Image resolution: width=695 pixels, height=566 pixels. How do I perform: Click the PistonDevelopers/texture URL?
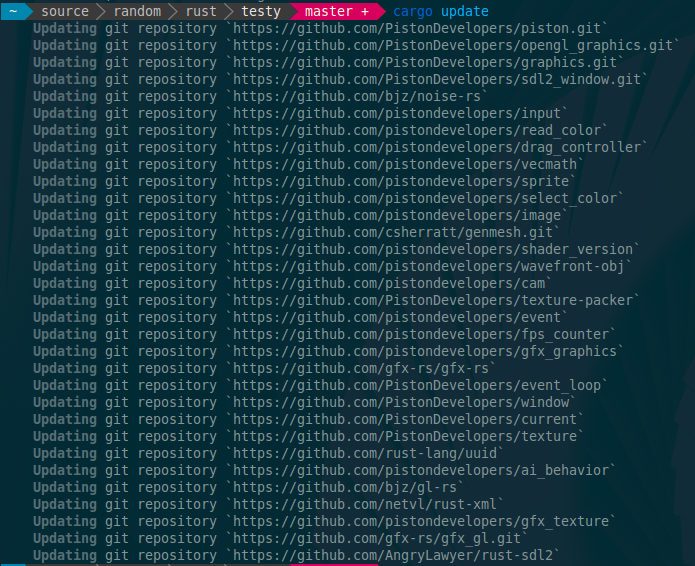[405, 436]
